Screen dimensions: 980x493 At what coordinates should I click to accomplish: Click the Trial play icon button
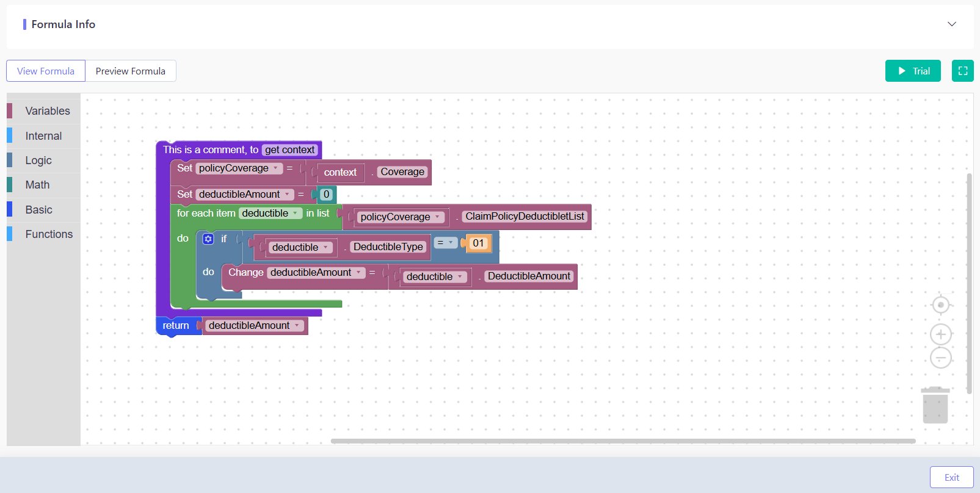(913, 71)
